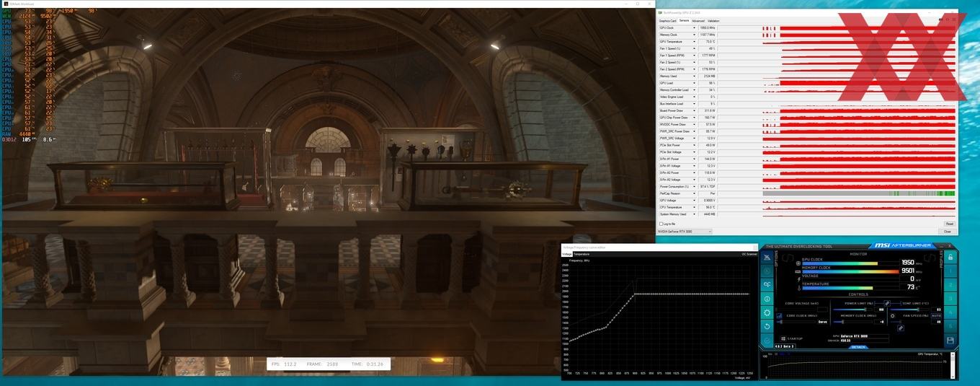Click the Close button in GPU-Z

click(949, 231)
